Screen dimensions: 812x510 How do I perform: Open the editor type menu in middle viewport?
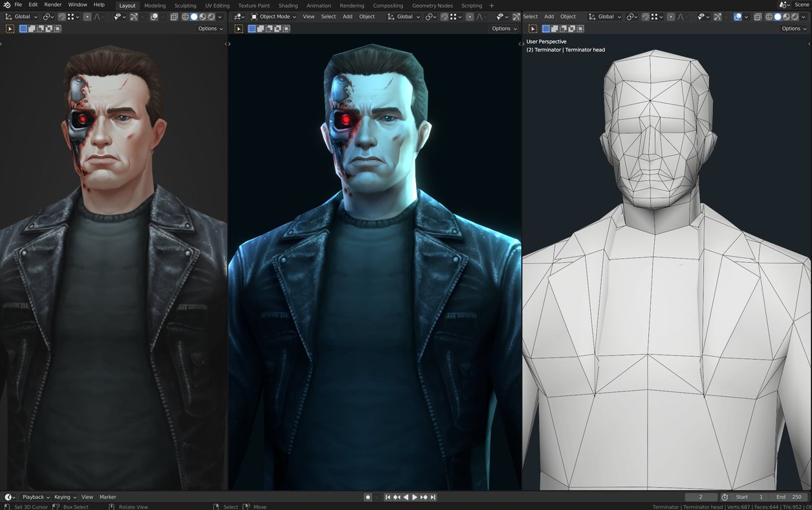coord(240,17)
